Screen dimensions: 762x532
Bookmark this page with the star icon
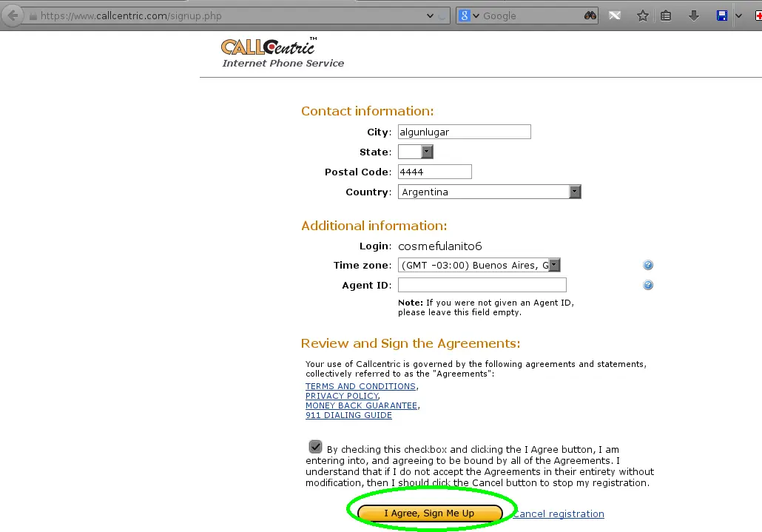point(642,15)
